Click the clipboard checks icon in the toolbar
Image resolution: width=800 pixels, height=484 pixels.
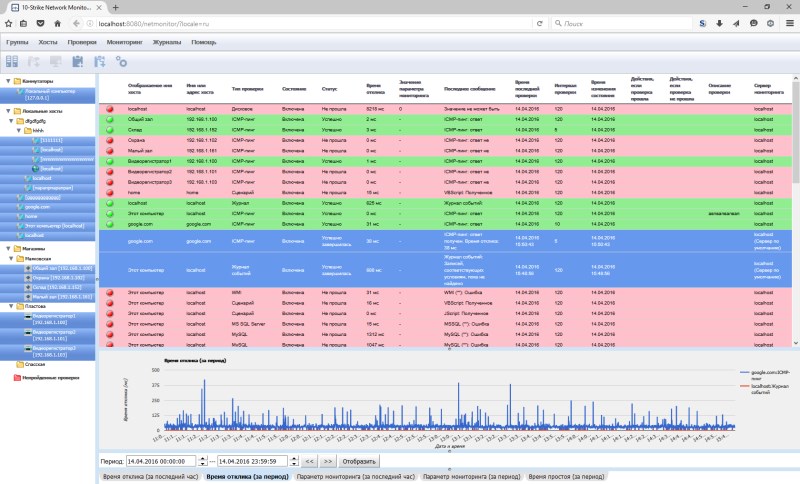(77, 62)
